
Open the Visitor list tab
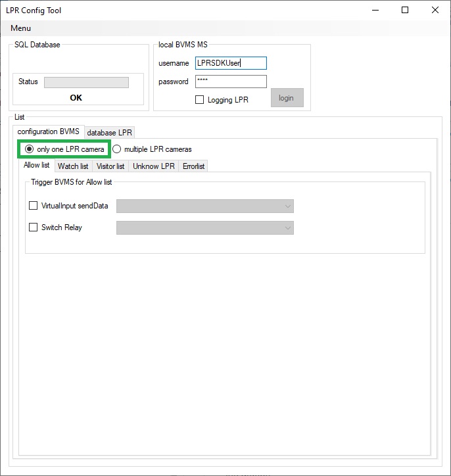coord(110,166)
